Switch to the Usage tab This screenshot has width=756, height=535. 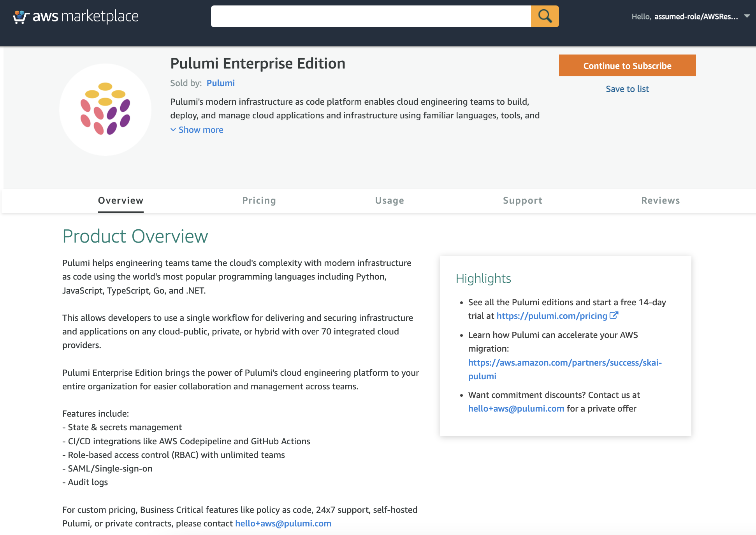(390, 201)
